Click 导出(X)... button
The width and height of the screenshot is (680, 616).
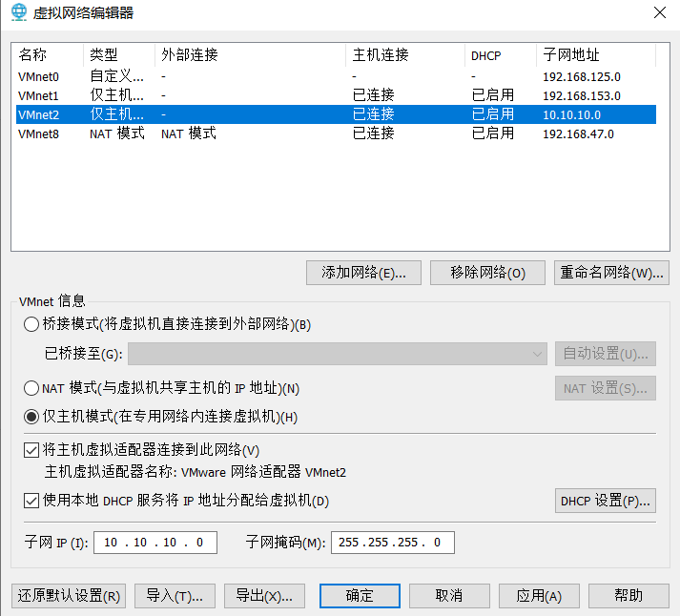click(x=264, y=596)
